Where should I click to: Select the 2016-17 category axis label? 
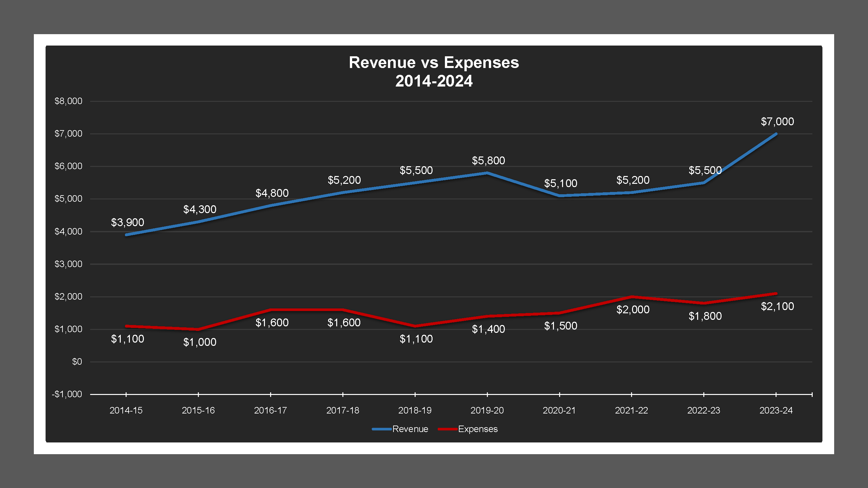[270, 411]
